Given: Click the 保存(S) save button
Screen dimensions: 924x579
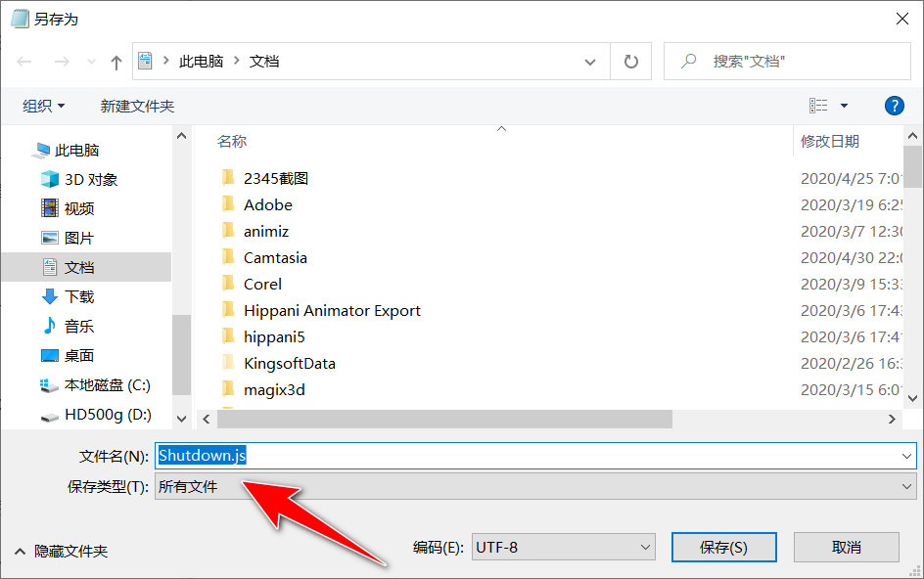Looking at the screenshot, I should [x=723, y=547].
